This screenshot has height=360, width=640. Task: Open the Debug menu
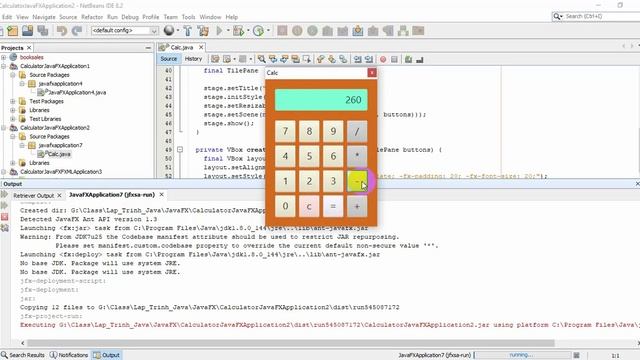[130, 17]
